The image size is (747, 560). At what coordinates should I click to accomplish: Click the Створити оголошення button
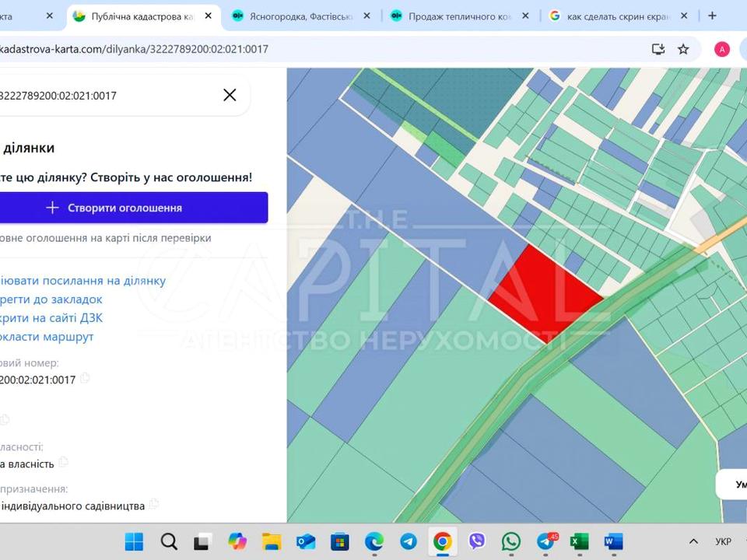133,208
